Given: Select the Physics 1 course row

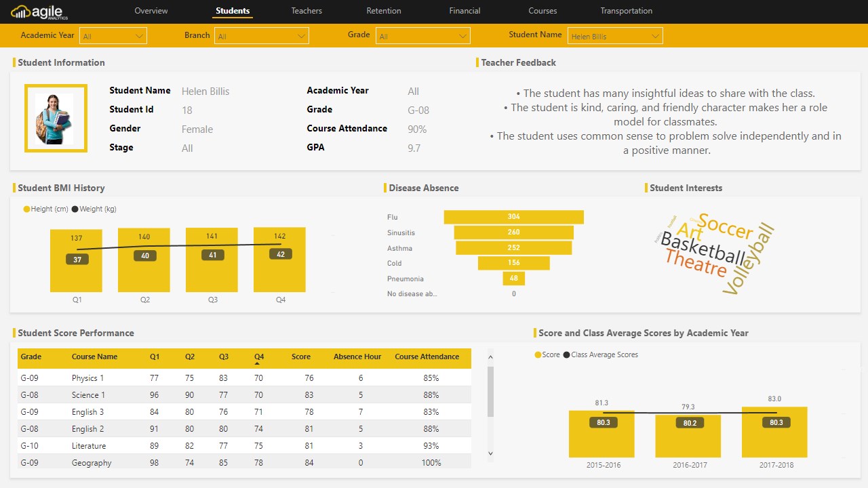Looking at the screenshot, I should point(244,378).
